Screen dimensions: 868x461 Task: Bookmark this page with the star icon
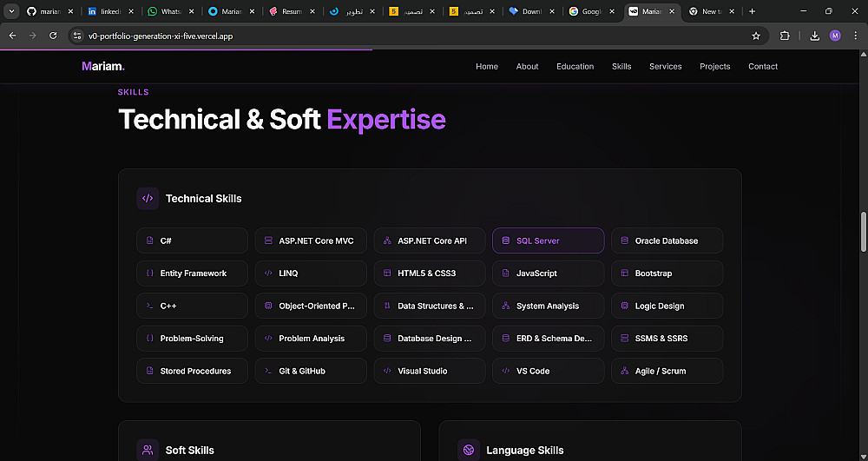tap(756, 36)
